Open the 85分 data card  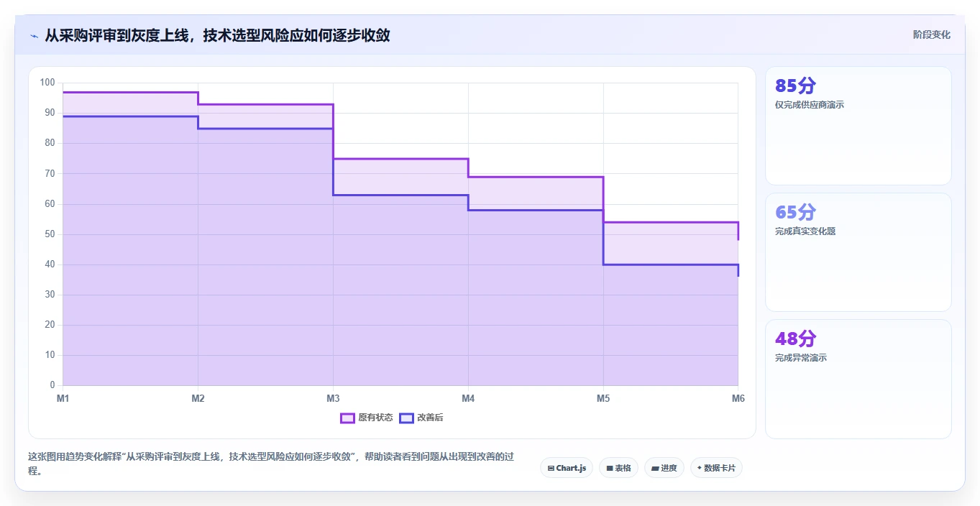858,126
